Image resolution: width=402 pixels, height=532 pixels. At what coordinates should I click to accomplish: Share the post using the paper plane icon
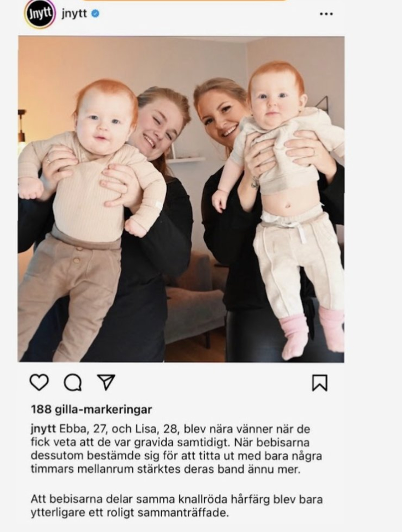106,382
